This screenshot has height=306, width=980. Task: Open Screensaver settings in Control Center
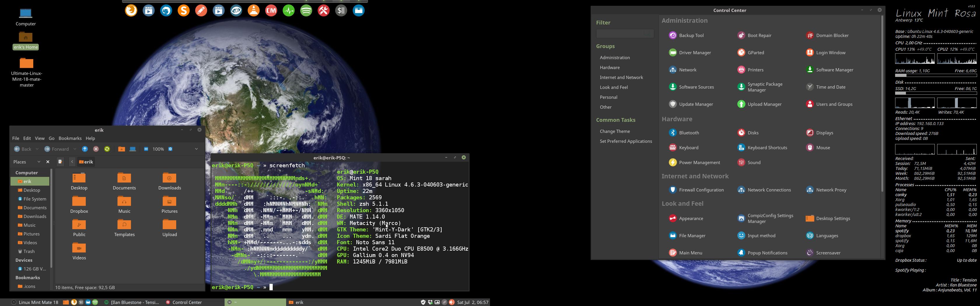tap(823, 253)
